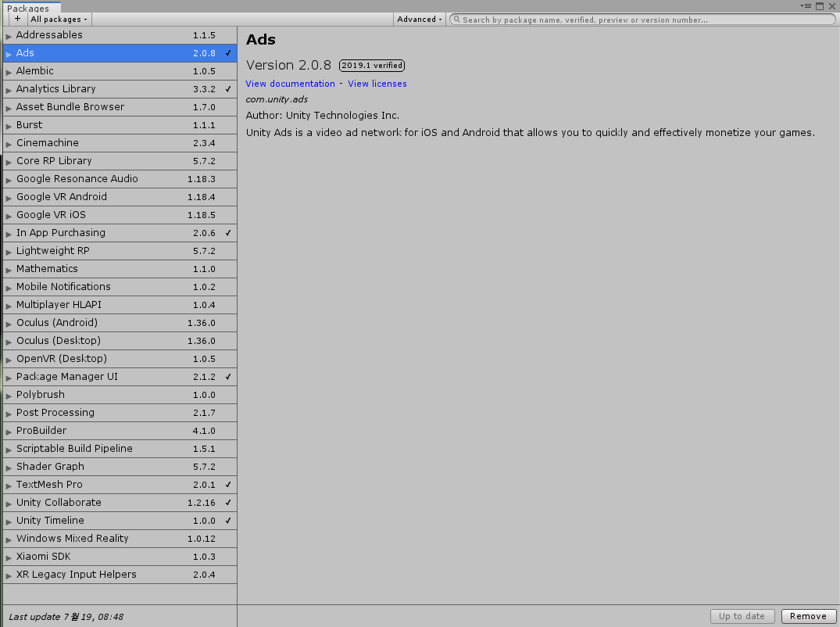Select the Unity Timeline package
The height and width of the screenshot is (627, 840).
coord(120,520)
